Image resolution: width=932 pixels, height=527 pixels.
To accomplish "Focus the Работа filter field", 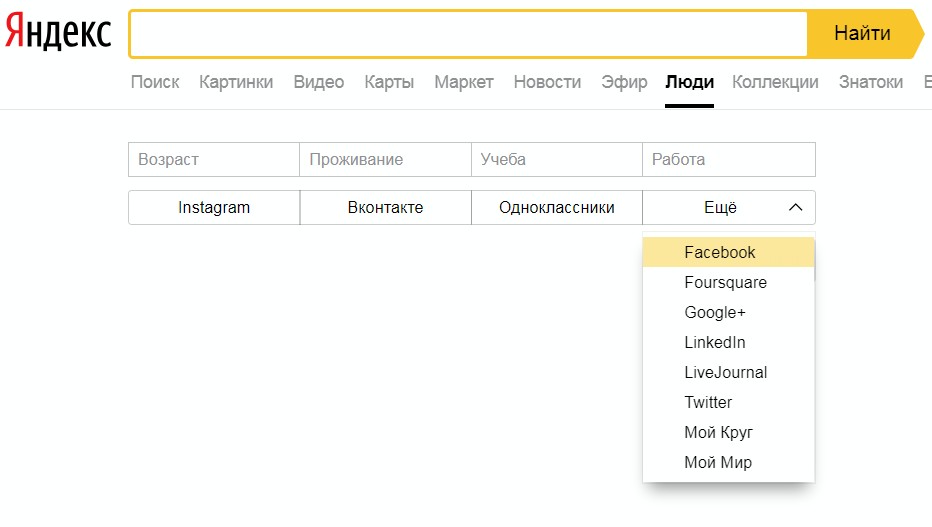I will coord(729,159).
